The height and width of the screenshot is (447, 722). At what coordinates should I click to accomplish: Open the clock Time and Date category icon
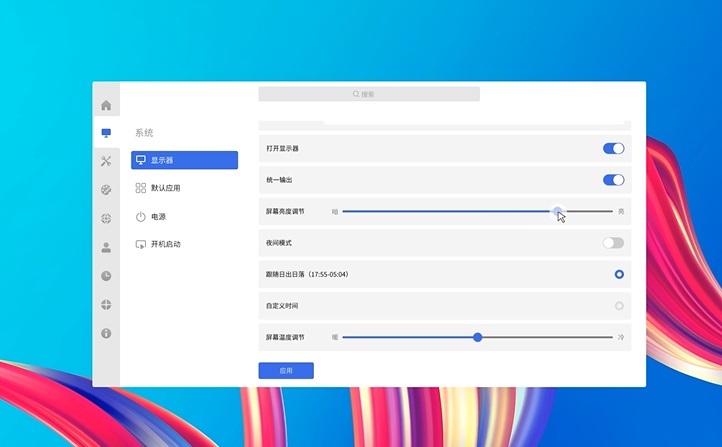(106, 276)
